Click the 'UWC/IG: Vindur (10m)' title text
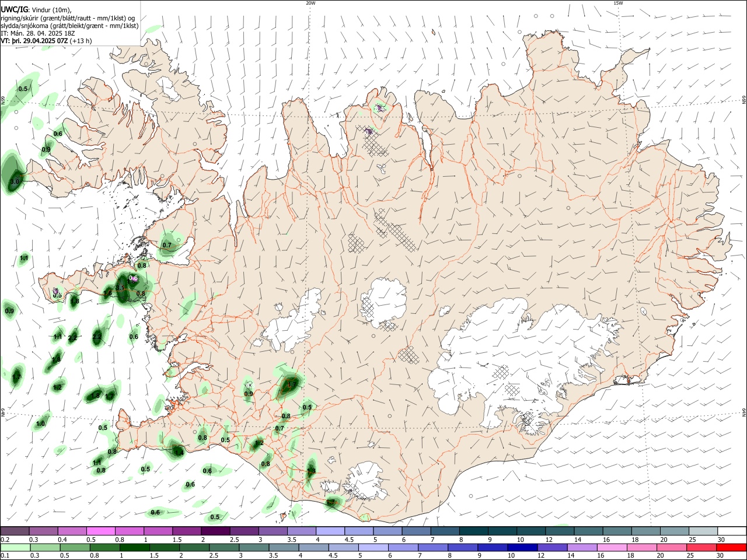Image resolution: width=747 pixels, height=560 pixels. [x=36, y=10]
